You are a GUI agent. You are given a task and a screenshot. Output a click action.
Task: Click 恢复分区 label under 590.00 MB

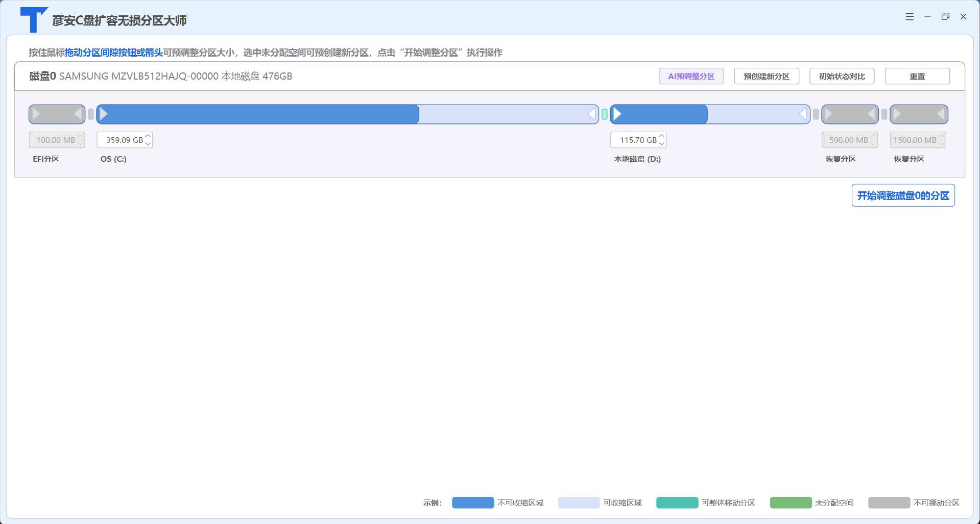[841, 159]
